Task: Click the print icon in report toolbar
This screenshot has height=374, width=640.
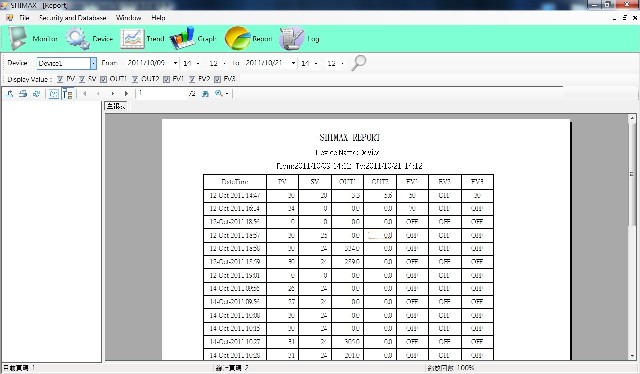Action: tap(23, 94)
